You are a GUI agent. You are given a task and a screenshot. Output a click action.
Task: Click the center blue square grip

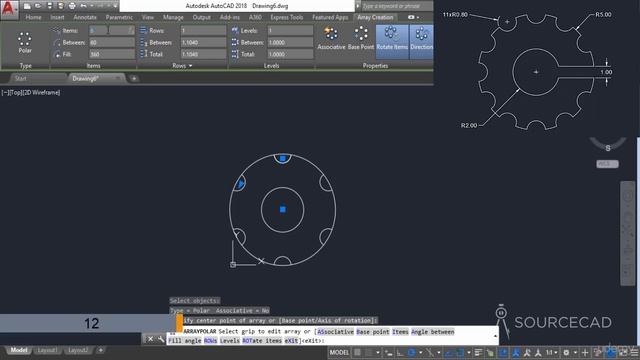pos(282,209)
